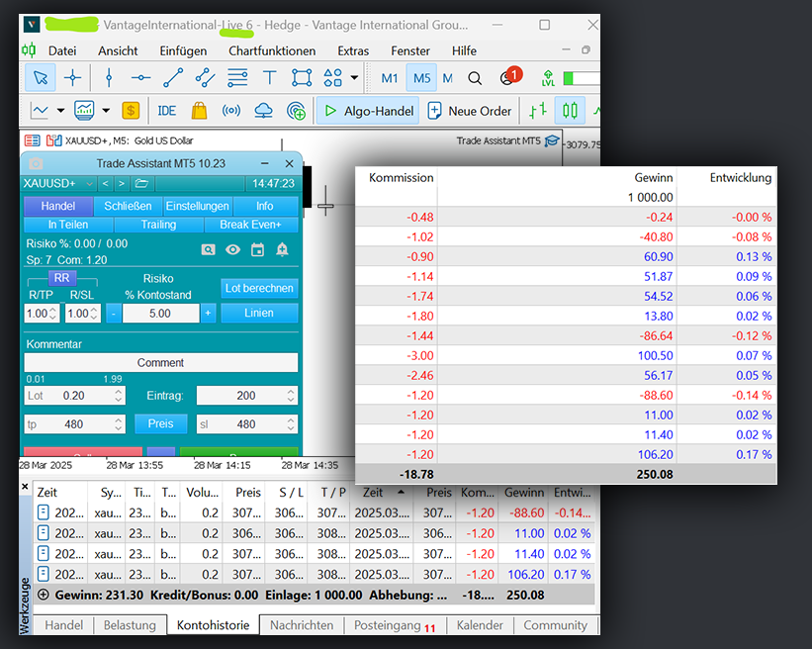This screenshot has height=649, width=812.
Task: Click the Linien button
Action: pos(259,313)
